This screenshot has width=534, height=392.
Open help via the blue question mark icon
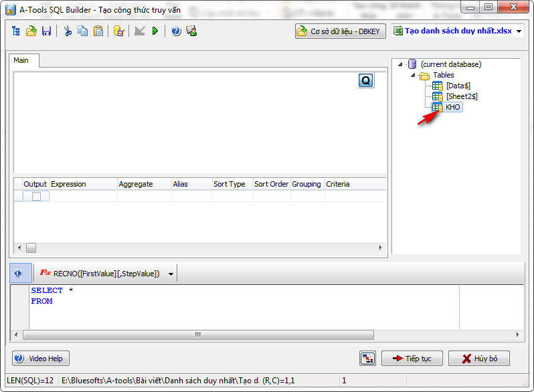(176, 31)
